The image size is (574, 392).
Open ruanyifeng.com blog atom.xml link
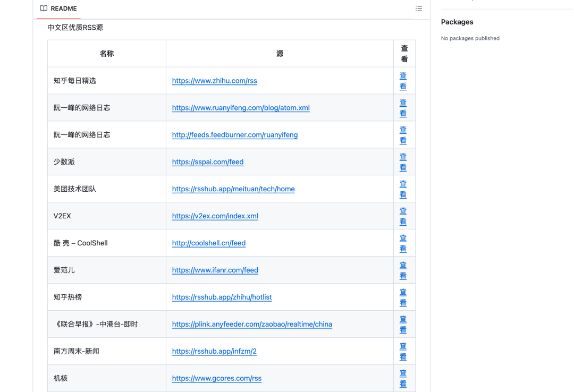(x=241, y=108)
